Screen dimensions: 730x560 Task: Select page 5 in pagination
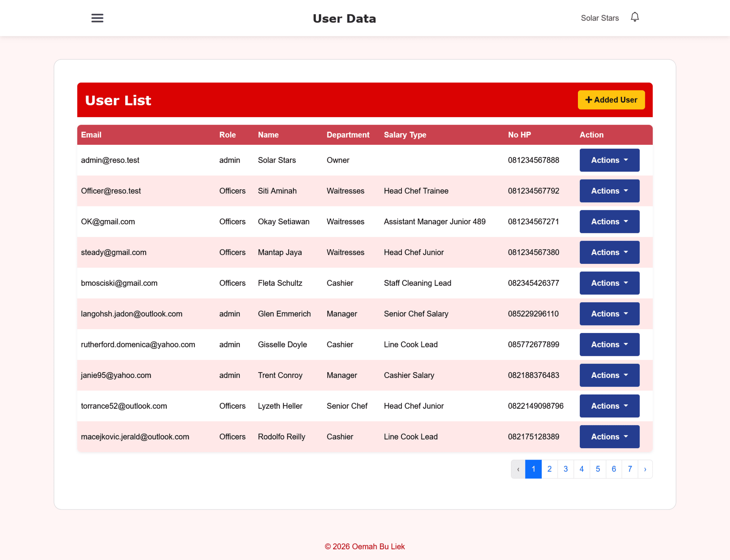597,469
